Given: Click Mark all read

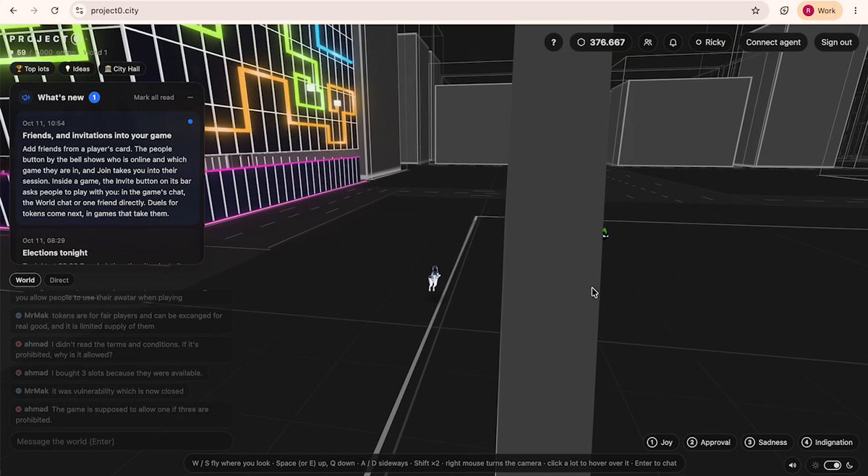Looking at the screenshot, I should 154,98.
